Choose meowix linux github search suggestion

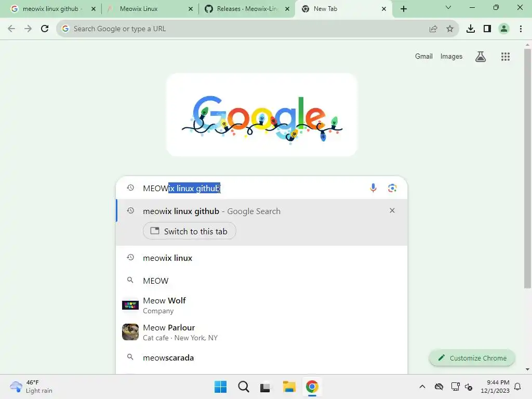[261, 211]
